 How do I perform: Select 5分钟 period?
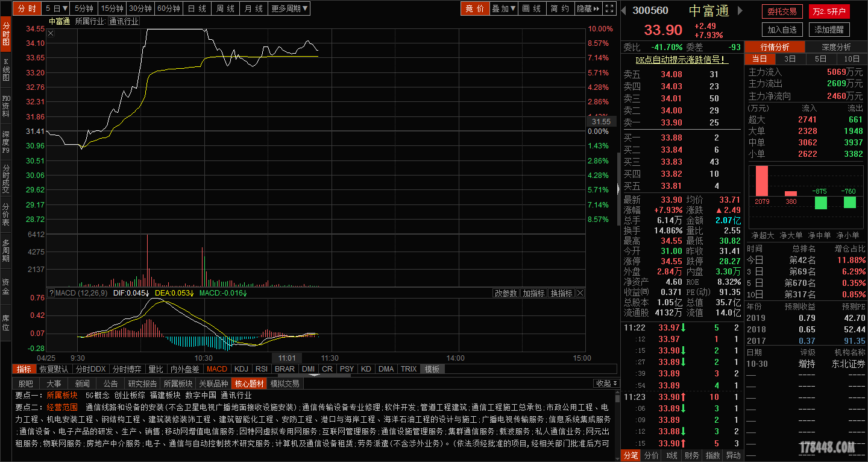[84, 8]
